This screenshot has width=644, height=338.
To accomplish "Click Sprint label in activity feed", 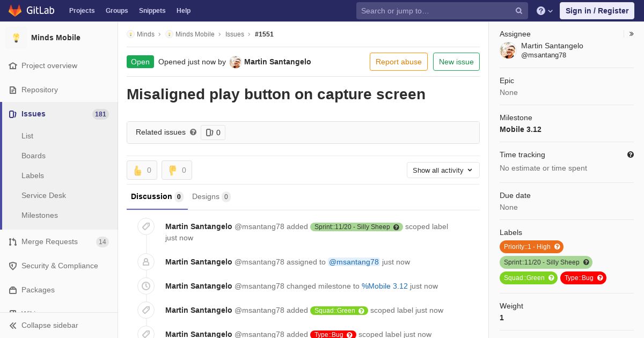I will [x=356, y=227].
